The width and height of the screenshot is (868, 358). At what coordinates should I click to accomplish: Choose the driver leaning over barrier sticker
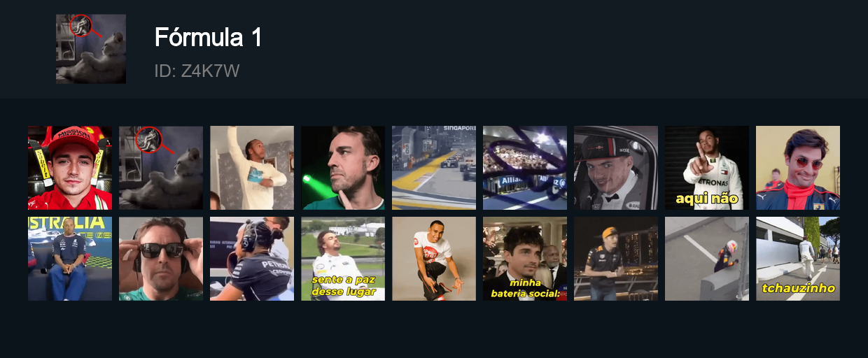point(707,259)
